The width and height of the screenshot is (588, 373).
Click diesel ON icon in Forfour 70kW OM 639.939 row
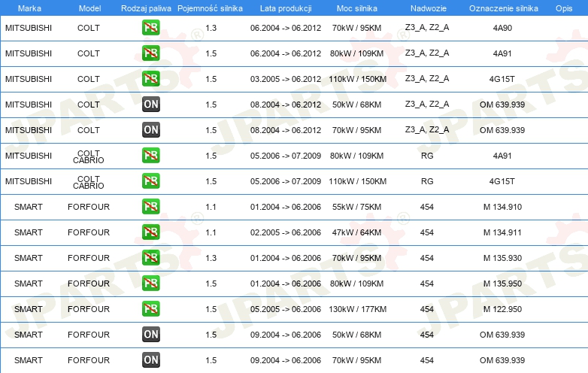(150, 360)
